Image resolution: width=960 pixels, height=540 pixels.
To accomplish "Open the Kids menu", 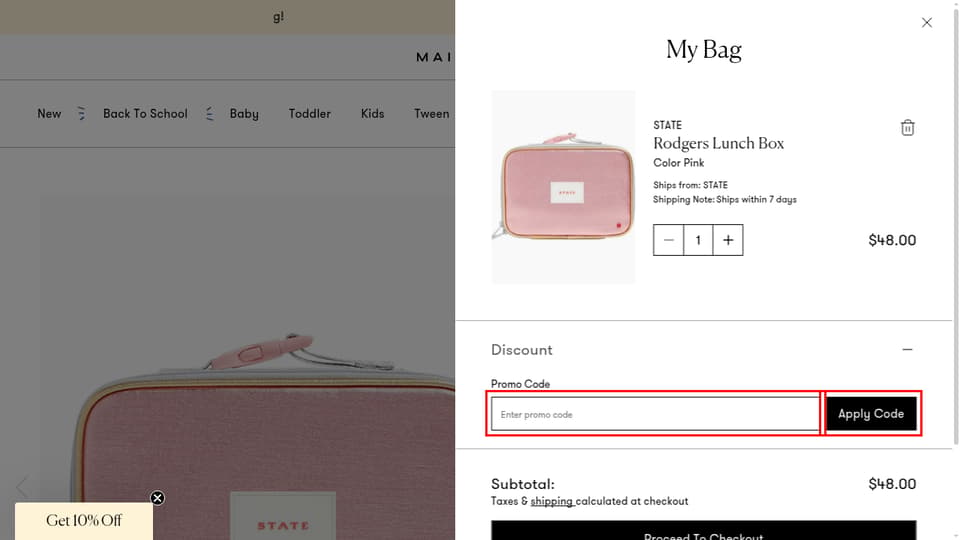I will 372,114.
